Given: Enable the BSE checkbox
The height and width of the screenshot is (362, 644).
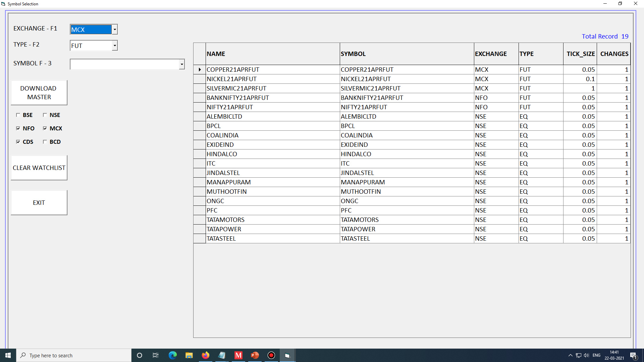Looking at the screenshot, I should click(18, 115).
